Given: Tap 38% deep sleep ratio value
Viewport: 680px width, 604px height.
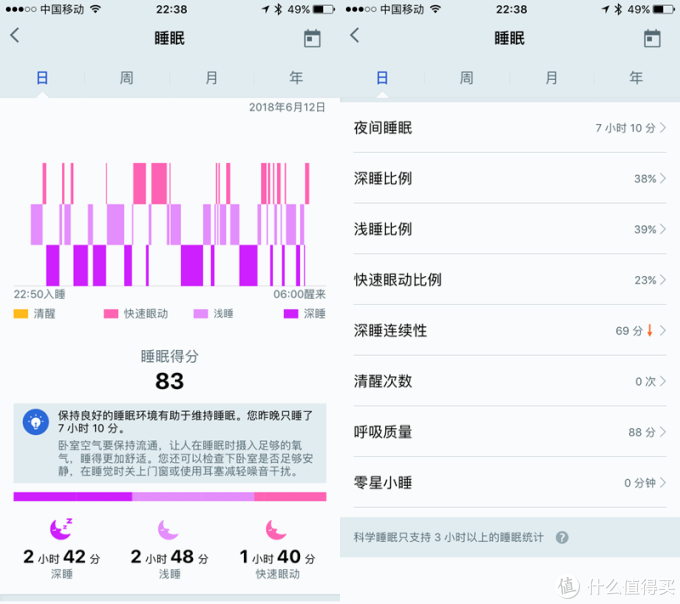Looking at the screenshot, I should (x=645, y=179).
